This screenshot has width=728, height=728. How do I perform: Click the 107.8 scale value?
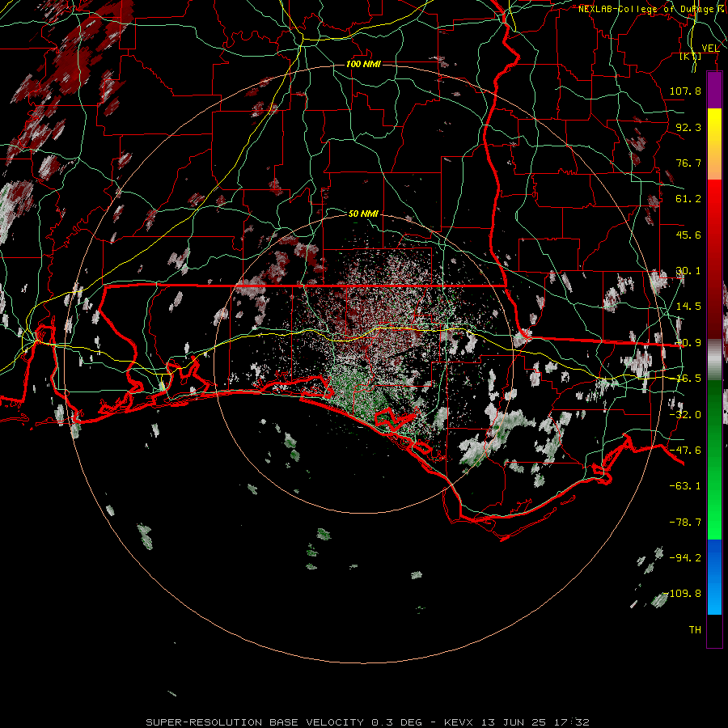[x=685, y=91]
